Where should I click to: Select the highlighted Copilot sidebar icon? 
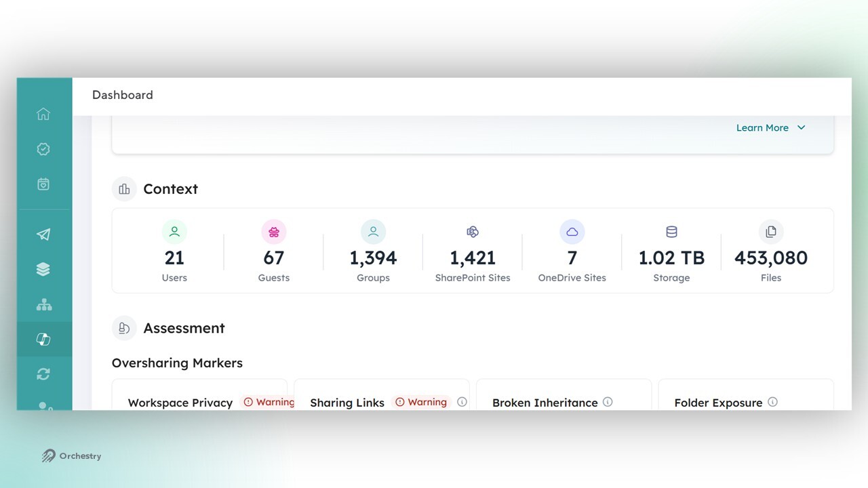[43, 339]
